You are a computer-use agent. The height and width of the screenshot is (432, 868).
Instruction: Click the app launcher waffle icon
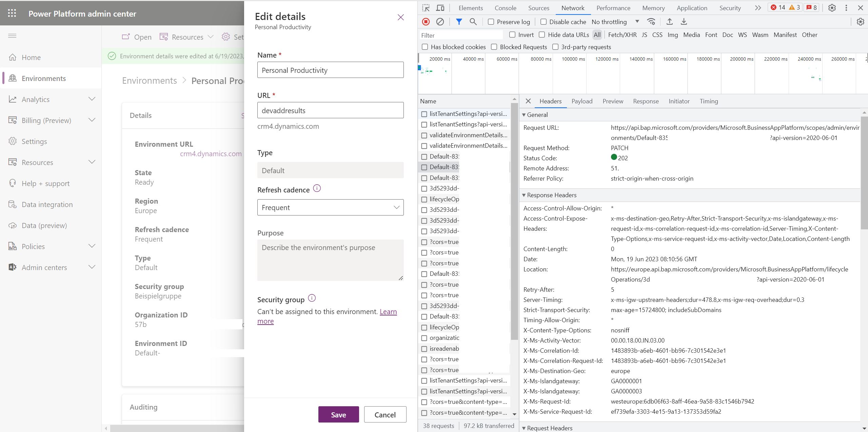click(x=12, y=13)
